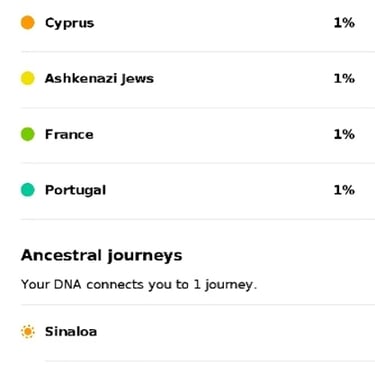This screenshot has width=375, height=366.
Task: Click the green France color dot
Action: point(28,134)
